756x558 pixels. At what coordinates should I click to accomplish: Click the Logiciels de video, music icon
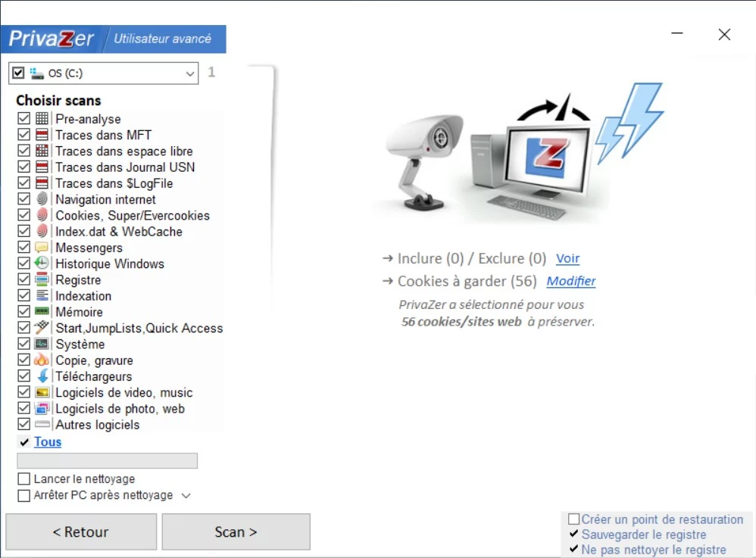42,391
